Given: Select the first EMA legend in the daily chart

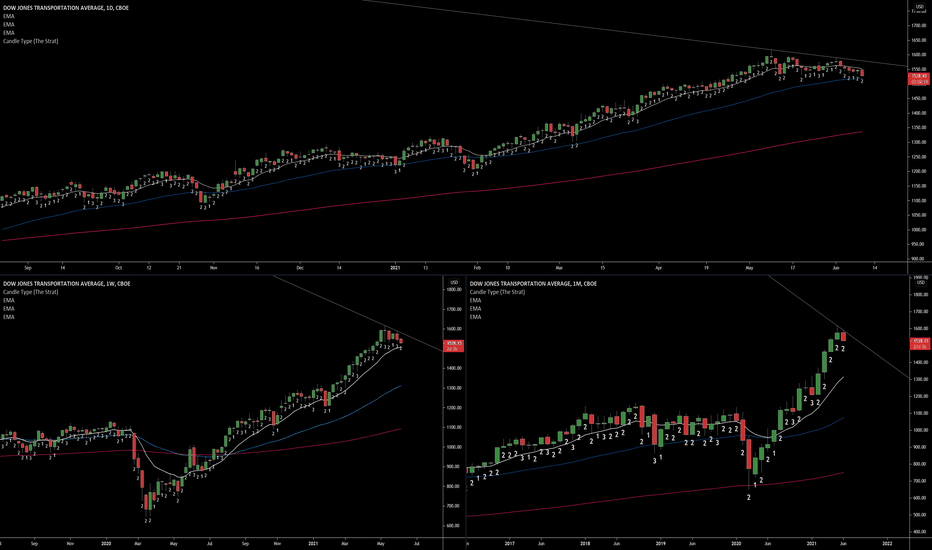Looking at the screenshot, I should 9,16.
